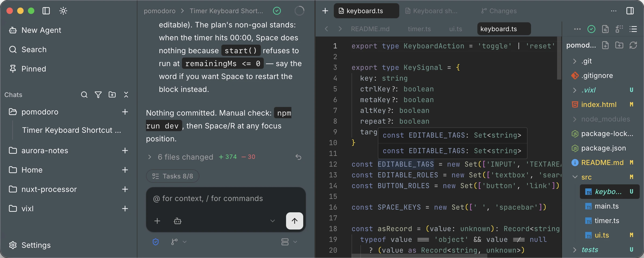Open timer.ts editor tab
The width and height of the screenshot is (644, 258).
coord(419,29)
